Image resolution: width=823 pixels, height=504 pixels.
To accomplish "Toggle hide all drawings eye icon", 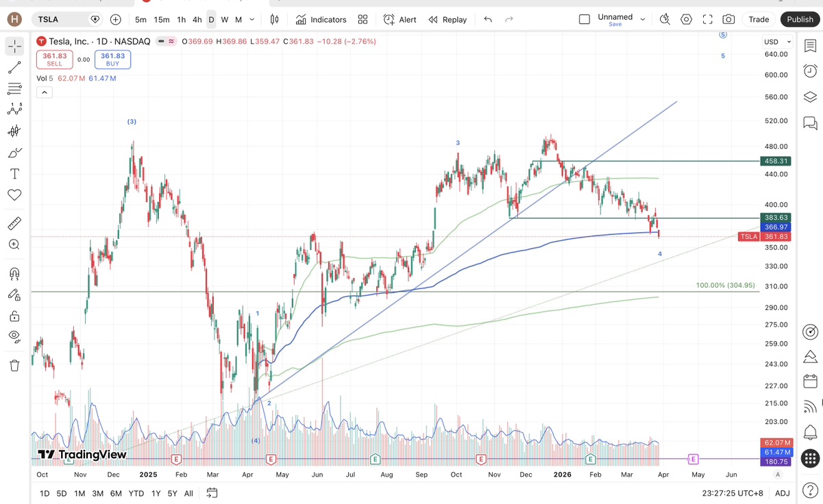I will tap(14, 336).
